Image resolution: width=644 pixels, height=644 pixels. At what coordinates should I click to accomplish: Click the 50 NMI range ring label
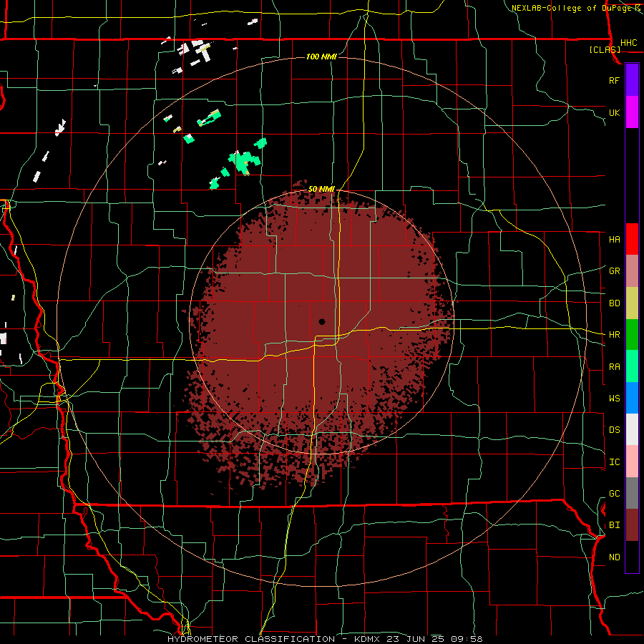point(321,189)
